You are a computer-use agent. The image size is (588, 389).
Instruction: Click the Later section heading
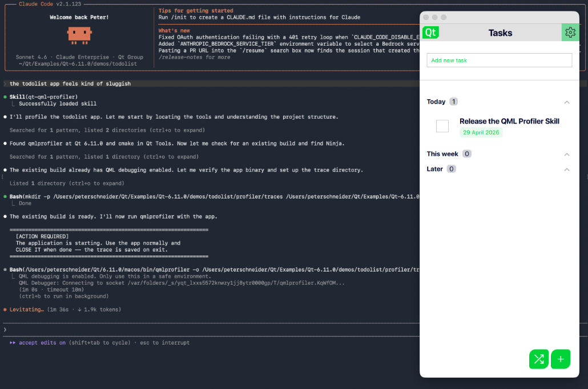[x=434, y=169]
